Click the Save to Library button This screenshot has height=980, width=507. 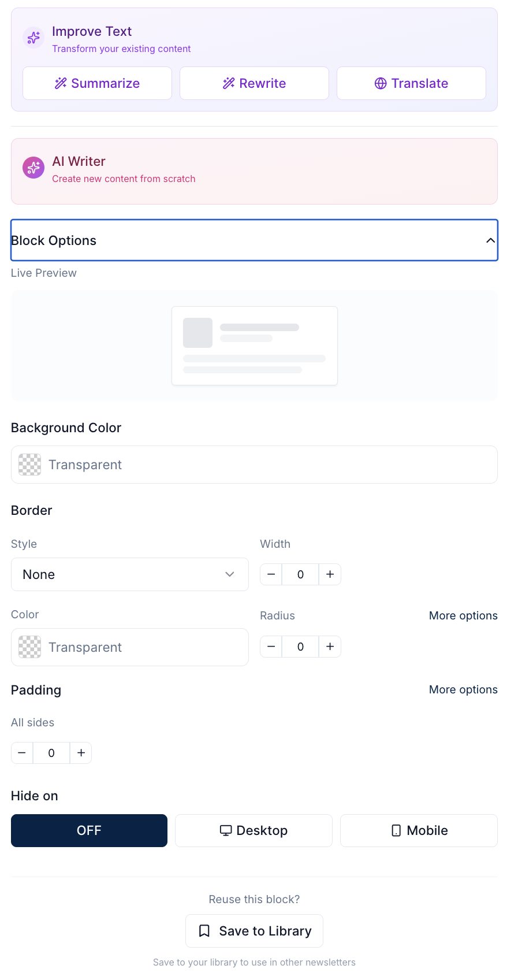[254, 931]
